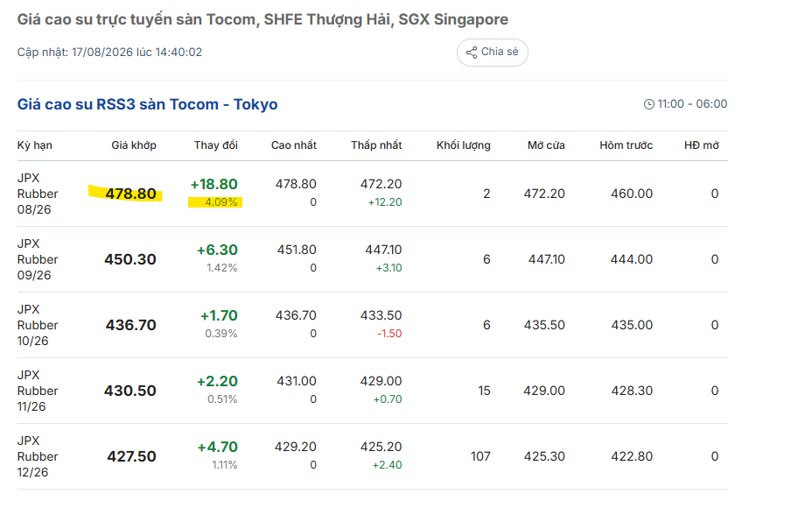This screenshot has width=812, height=522.
Task: Click the Chia sẻ share button
Action: click(x=492, y=53)
